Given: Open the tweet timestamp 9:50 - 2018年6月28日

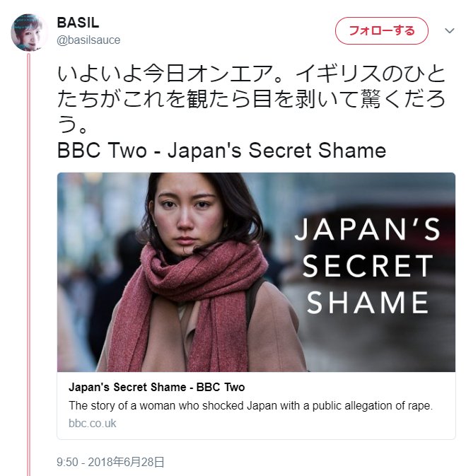Looking at the screenshot, I should point(110,462).
